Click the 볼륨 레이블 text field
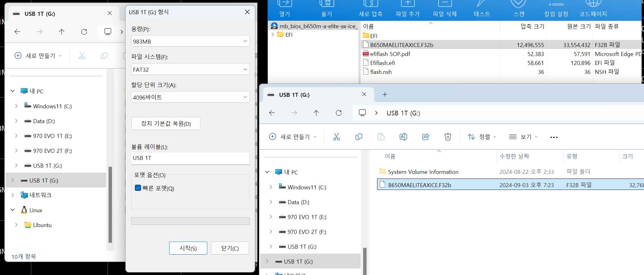 190,158
